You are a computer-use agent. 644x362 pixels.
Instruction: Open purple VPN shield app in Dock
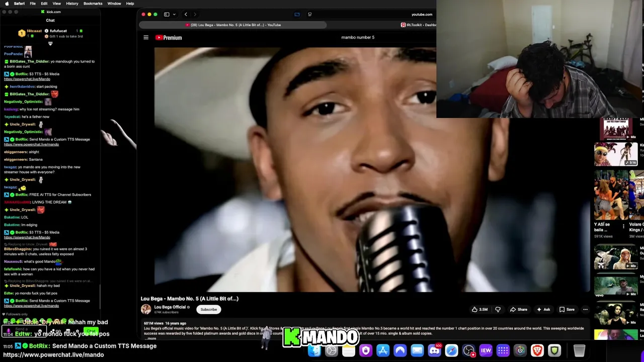366,350
